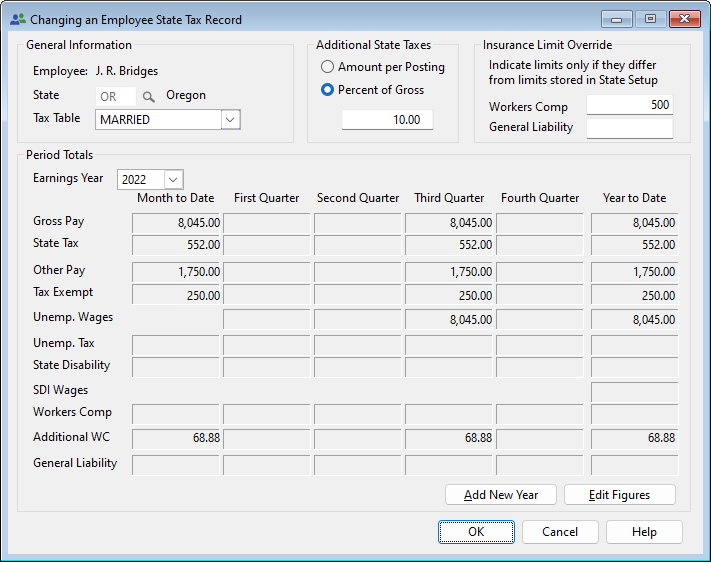Click Year to Date State Tax field
This screenshot has height=562, width=711.
point(634,245)
